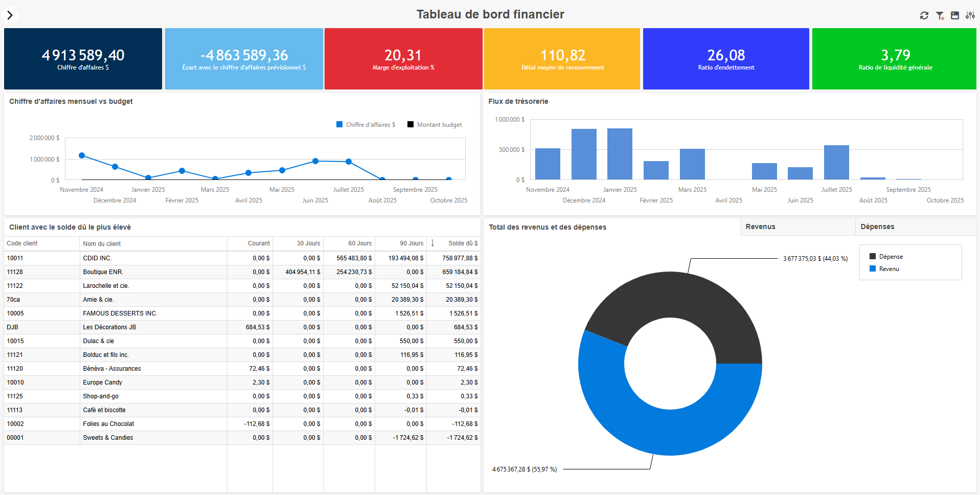Click the refresh dashboard icon
This screenshot has width=980, height=495.
(924, 15)
